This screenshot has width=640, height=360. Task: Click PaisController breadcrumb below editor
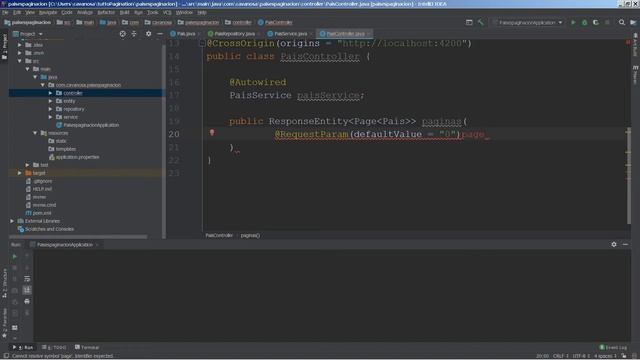coord(219,236)
